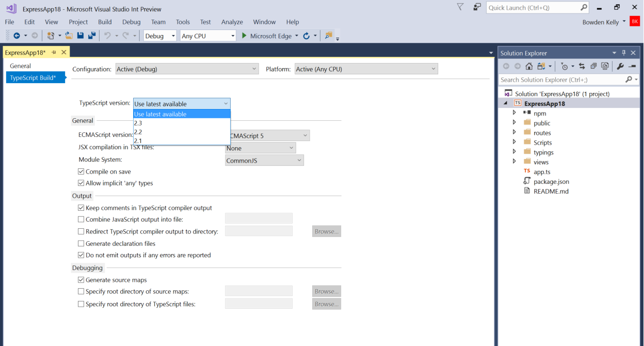Screen dimensions: 644x346
Task: Close the ExpressApp18 document tab
Action: [64, 52]
